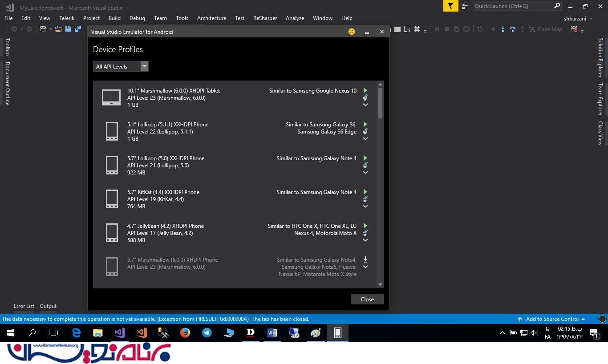
Task: Click in the Quick Launch search box
Action: pos(512,6)
